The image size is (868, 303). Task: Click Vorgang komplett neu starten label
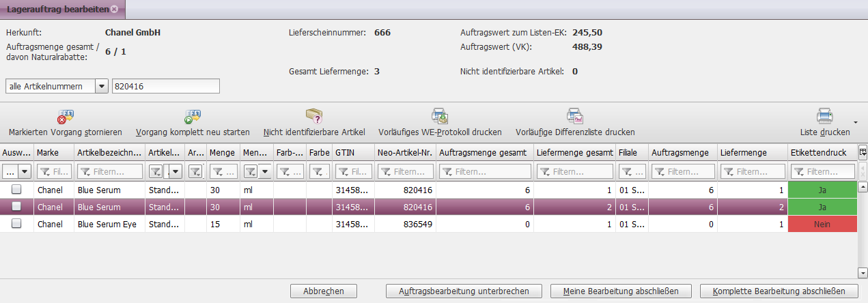click(193, 132)
